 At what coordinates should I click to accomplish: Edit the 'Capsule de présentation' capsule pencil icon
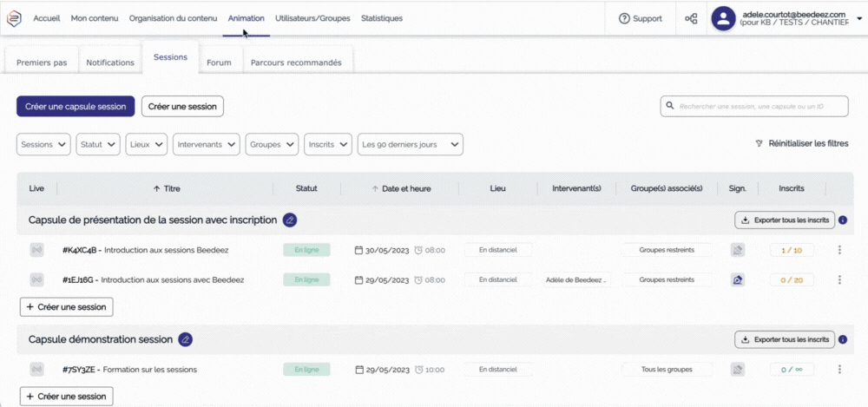290,220
